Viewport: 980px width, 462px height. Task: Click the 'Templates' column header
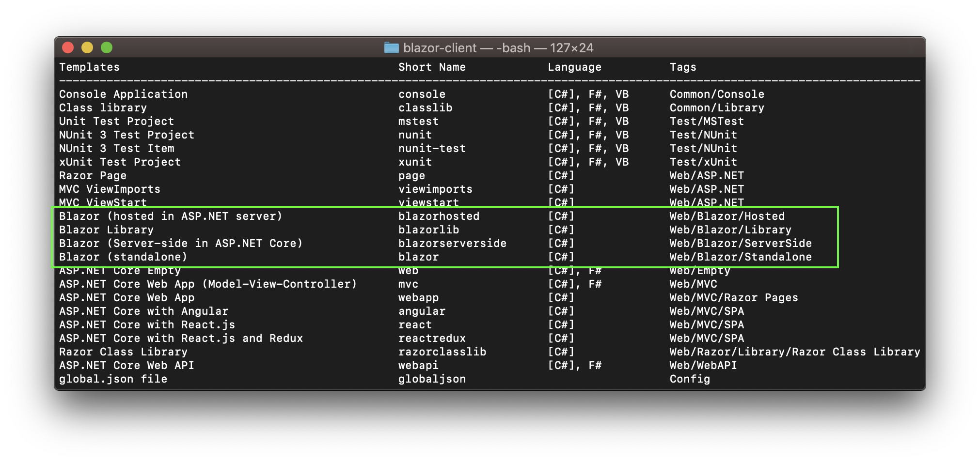pos(90,67)
